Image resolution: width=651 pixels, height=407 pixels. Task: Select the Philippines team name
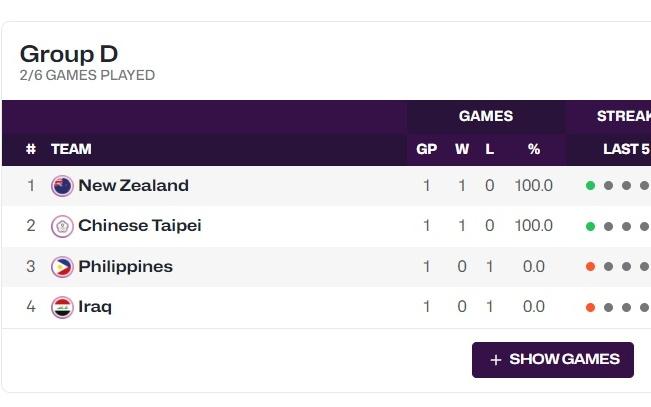pos(125,266)
